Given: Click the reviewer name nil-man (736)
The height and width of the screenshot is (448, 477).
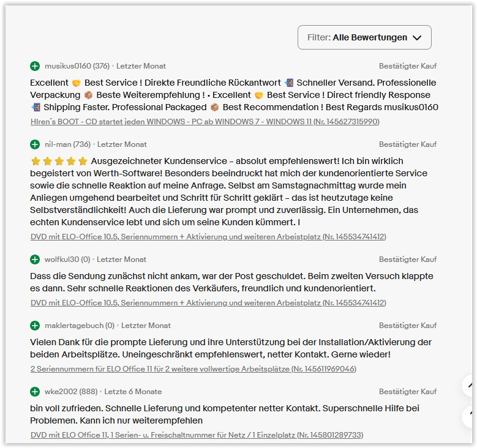Looking at the screenshot, I should 67,144.
